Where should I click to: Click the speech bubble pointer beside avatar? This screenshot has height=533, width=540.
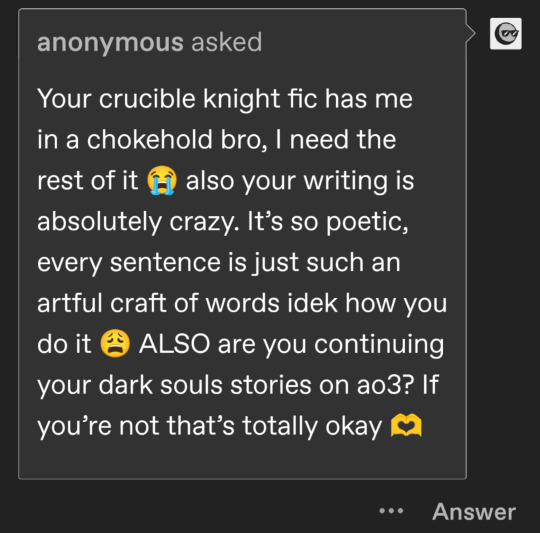(471, 33)
